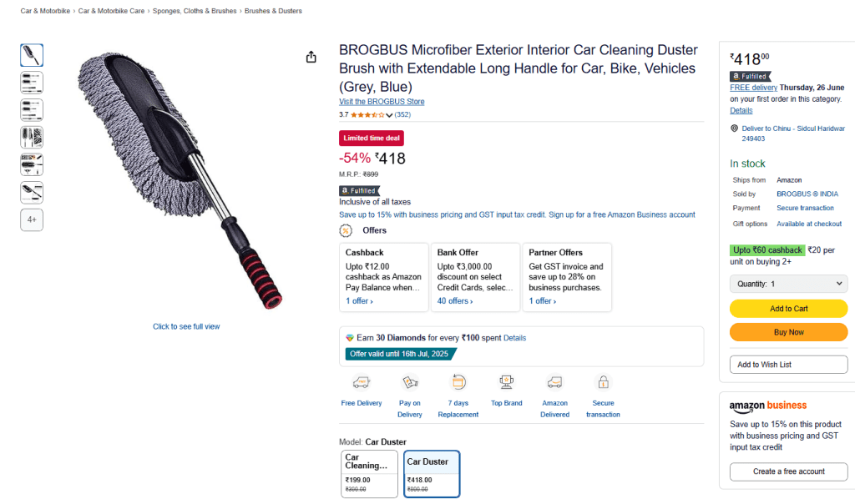This screenshot has width=855, height=504.
Task: Select the Car Cleaning model option
Action: point(370,473)
